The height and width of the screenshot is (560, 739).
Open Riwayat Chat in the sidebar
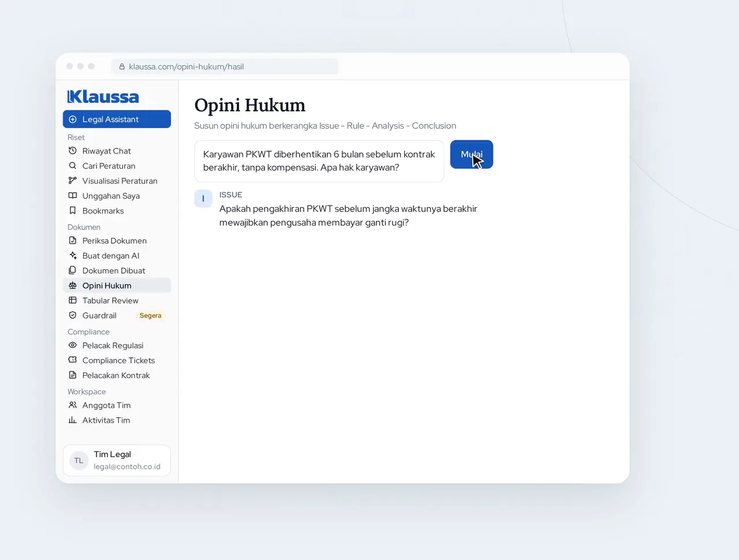pos(117,151)
